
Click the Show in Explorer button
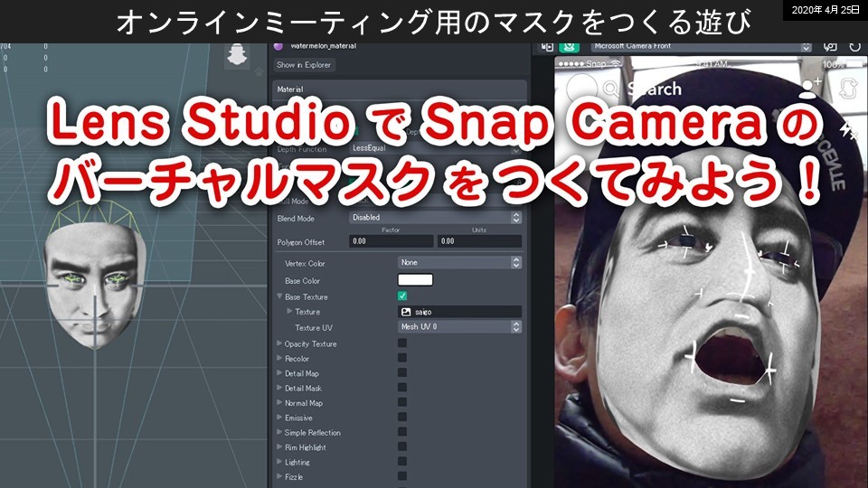coord(304,65)
